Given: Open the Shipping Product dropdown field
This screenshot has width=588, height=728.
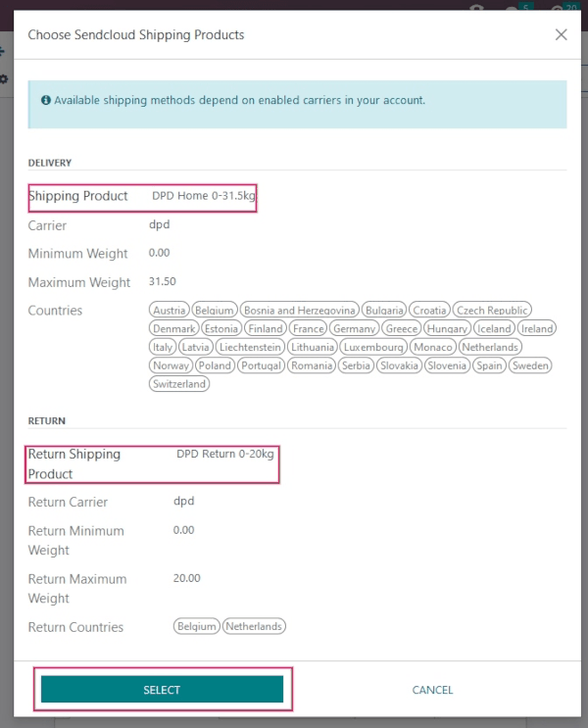Looking at the screenshot, I should pyautogui.click(x=203, y=196).
